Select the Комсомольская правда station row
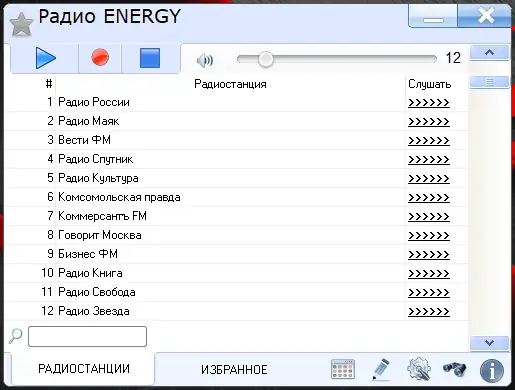 (x=236, y=197)
